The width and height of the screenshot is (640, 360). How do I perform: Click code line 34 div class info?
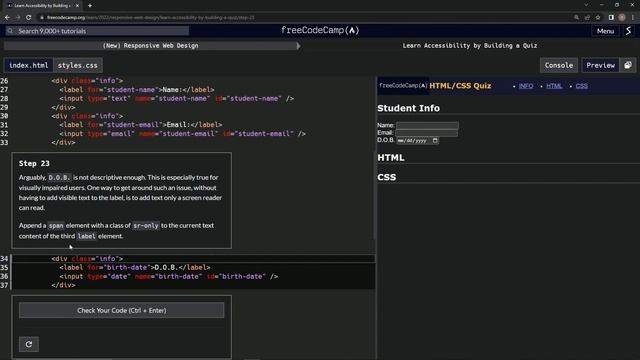point(87,258)
